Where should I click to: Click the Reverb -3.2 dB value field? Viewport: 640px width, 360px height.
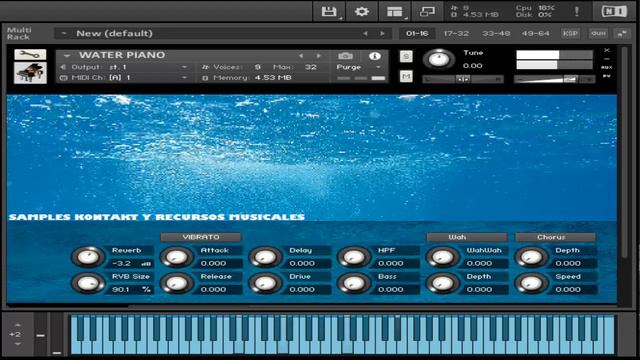(x=131, y=264)
